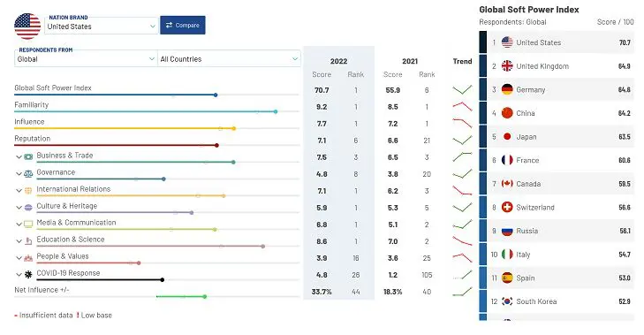Screen dimensions: 644x335
Task: Click the COVID-19 Response virus icon
Action: pos(28,274)
